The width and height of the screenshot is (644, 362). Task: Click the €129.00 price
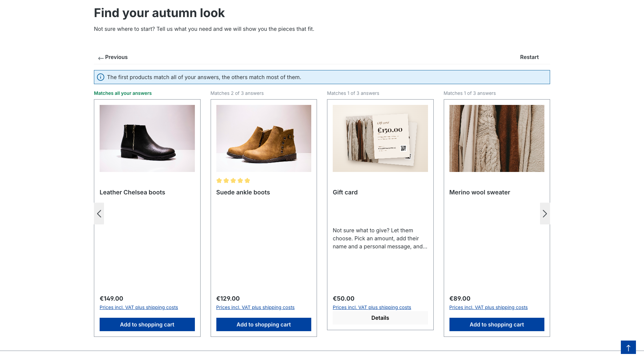(x=228, y=299)
